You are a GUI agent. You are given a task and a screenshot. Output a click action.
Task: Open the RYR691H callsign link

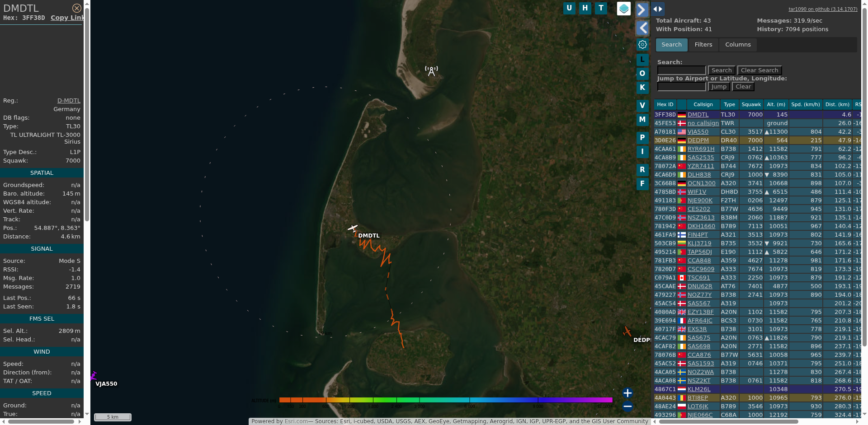(x=701, y=149)
